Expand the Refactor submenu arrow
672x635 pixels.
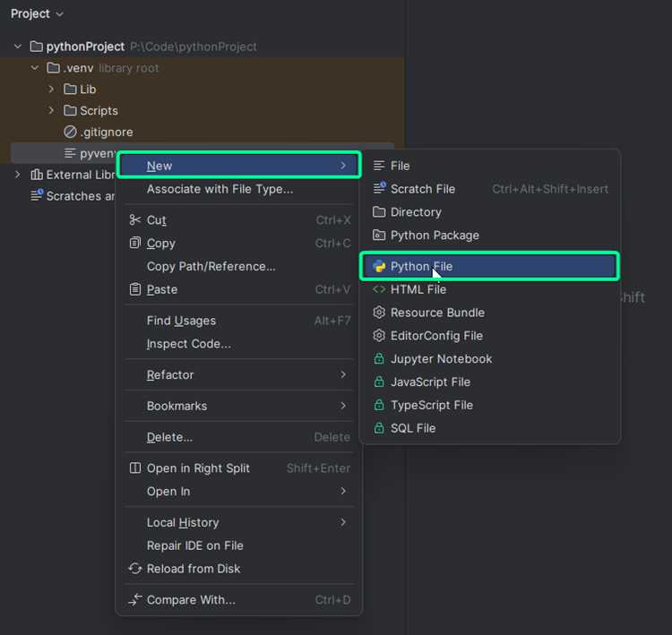pyautogui.click(x=343, y=374)
